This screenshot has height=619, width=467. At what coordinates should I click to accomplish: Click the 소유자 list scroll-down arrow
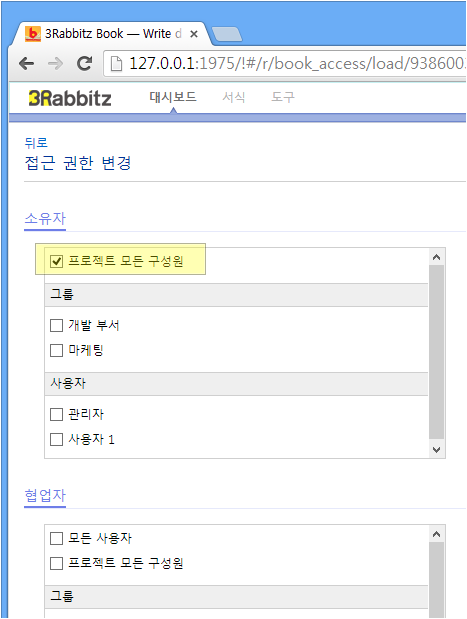coord(436,450)
